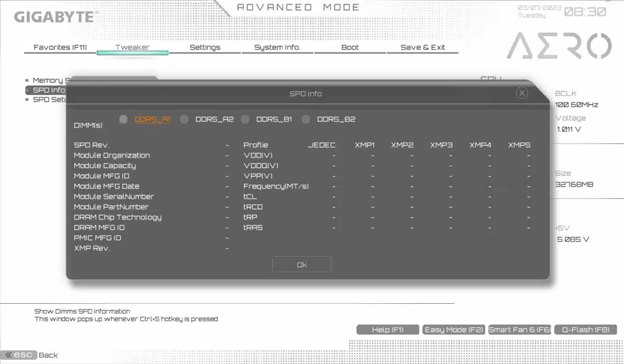This screenshot has height=364, width=624.
Task: Close the SPD Info dialog with X
Action: point(522,93)
